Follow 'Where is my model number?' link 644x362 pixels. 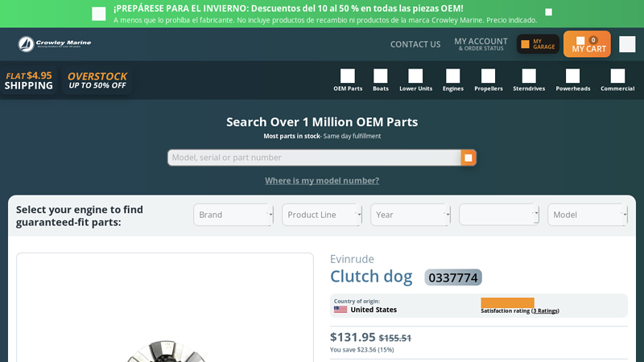click(322, 180)
